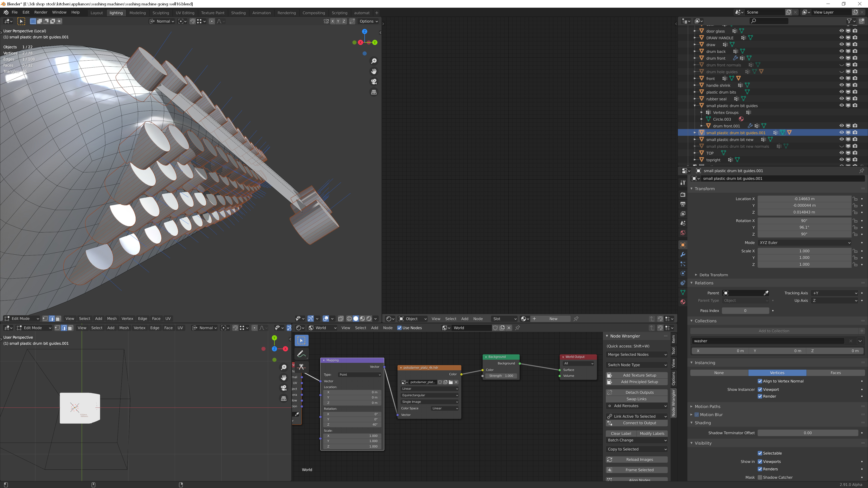Switch perspective/orthographic grid icon in main viewport
The width and height of the screenshot is (868, 488).
374,92
